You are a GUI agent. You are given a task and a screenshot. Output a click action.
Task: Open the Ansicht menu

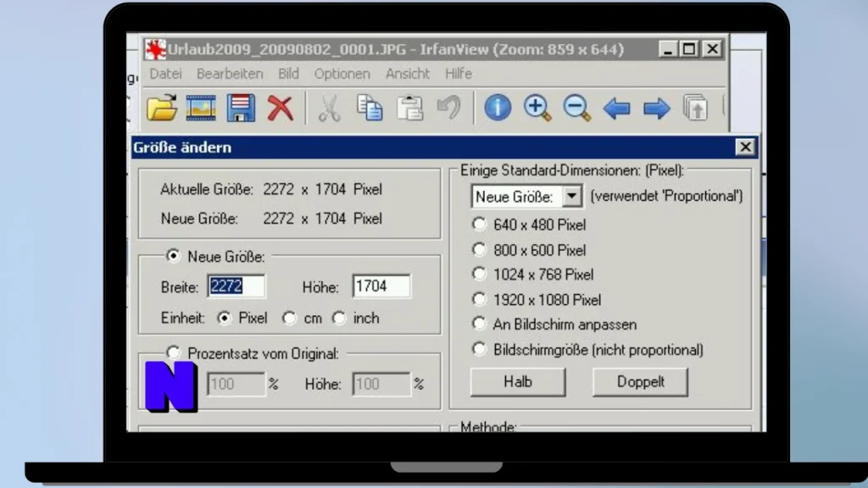click(x=408, y=74)
